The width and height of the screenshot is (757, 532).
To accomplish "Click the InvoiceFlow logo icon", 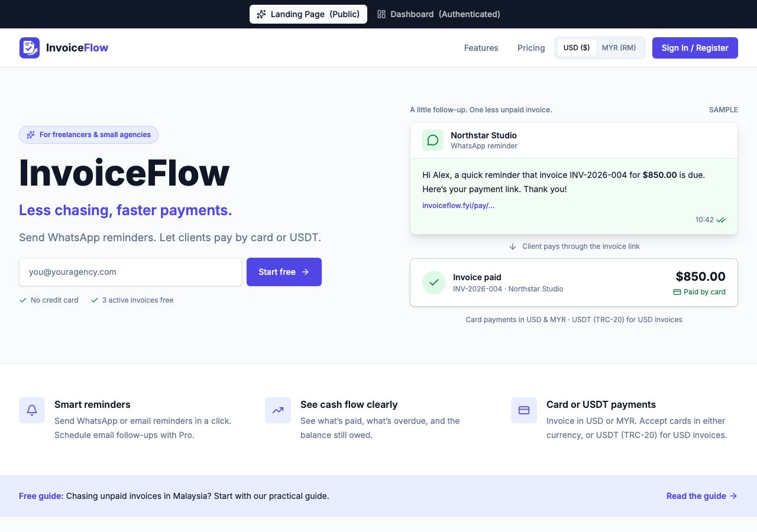I will click(30, 48).
